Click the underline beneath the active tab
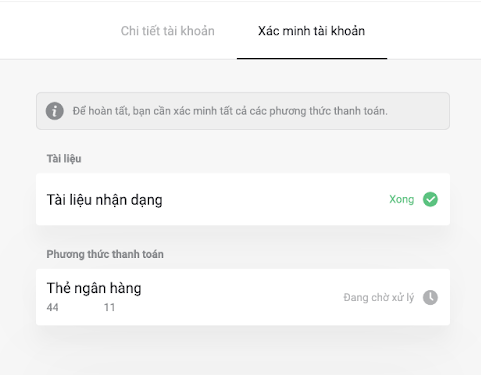This screenshot has width=481, height=375. pyautogui.click(x=312, y=58)
